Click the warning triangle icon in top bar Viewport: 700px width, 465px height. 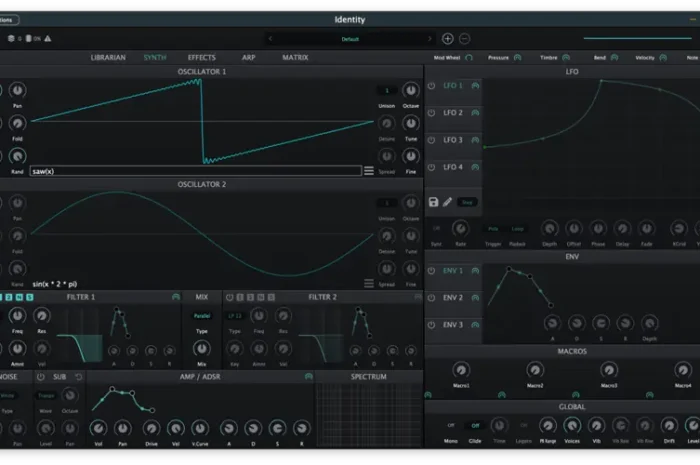pos(48,38)
